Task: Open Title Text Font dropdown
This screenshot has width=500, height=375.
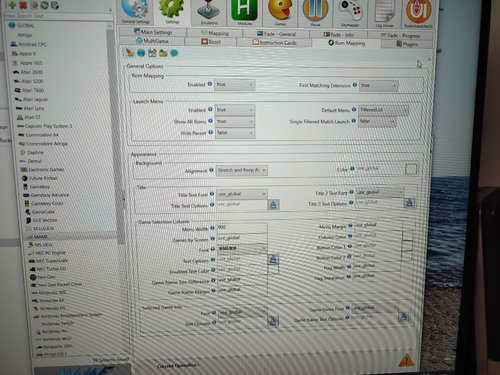Action: [x=242, y=194]
